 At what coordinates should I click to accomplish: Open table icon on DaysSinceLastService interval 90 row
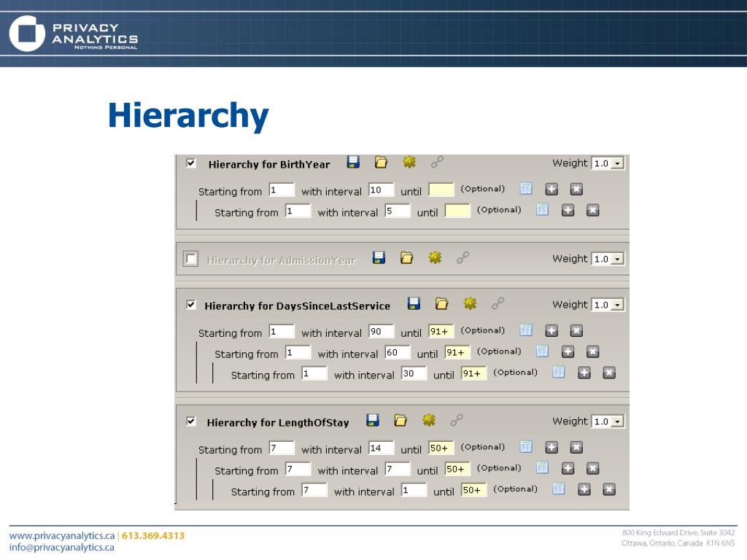click(526, 330)
